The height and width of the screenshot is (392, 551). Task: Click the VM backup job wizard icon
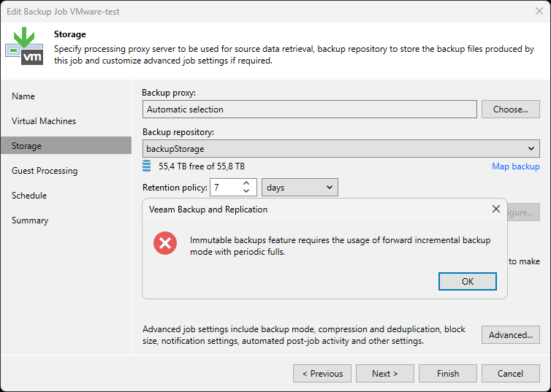[24, 46]
